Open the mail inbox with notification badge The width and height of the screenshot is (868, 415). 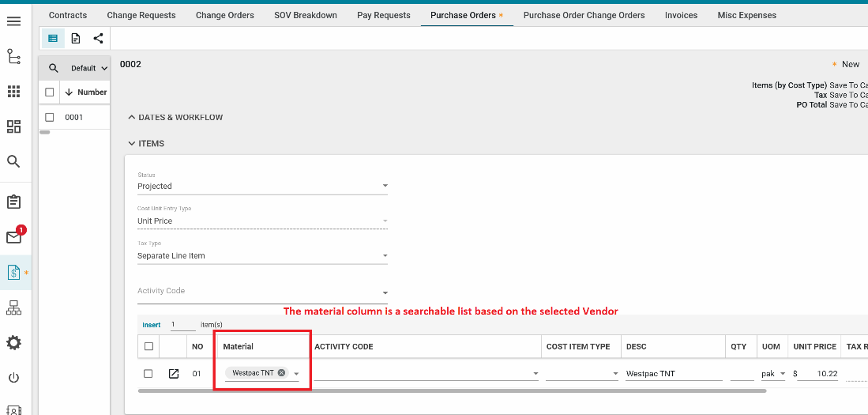(x=13, y=237)
